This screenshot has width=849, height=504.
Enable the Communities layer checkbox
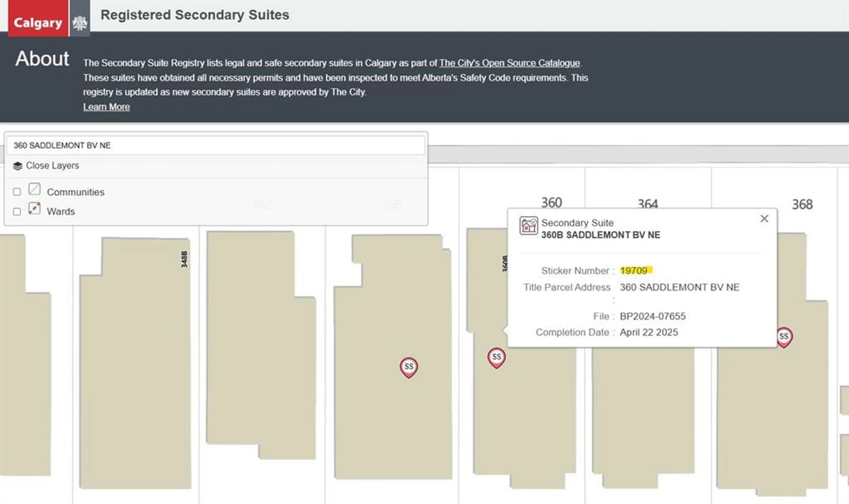17,192
